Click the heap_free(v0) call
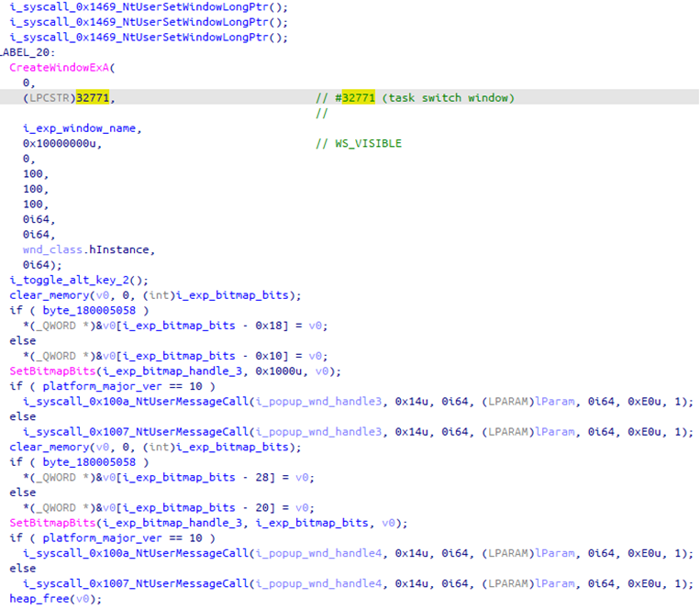Viewport: 700px width, 609px height. tap(55, 599)
